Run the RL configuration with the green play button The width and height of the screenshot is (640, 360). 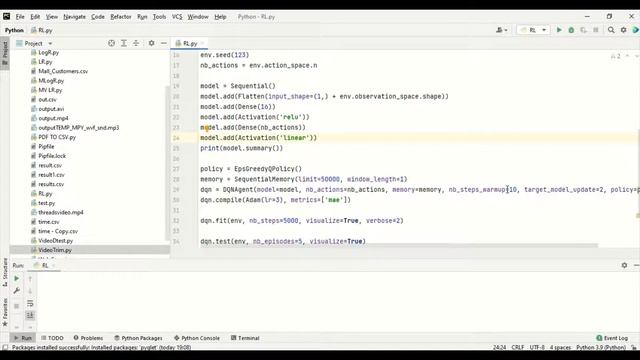(559, 30)
